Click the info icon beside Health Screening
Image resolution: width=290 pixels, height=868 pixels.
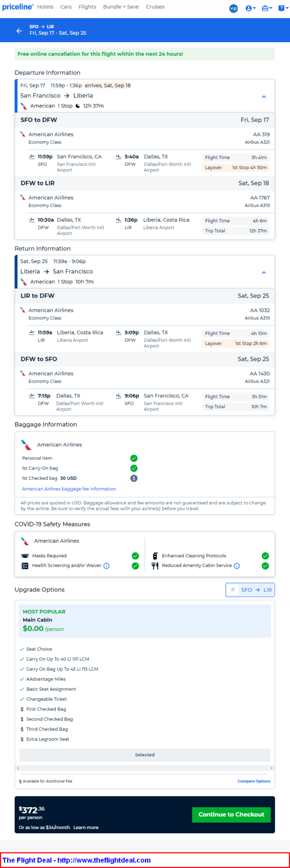coord(106,566)
